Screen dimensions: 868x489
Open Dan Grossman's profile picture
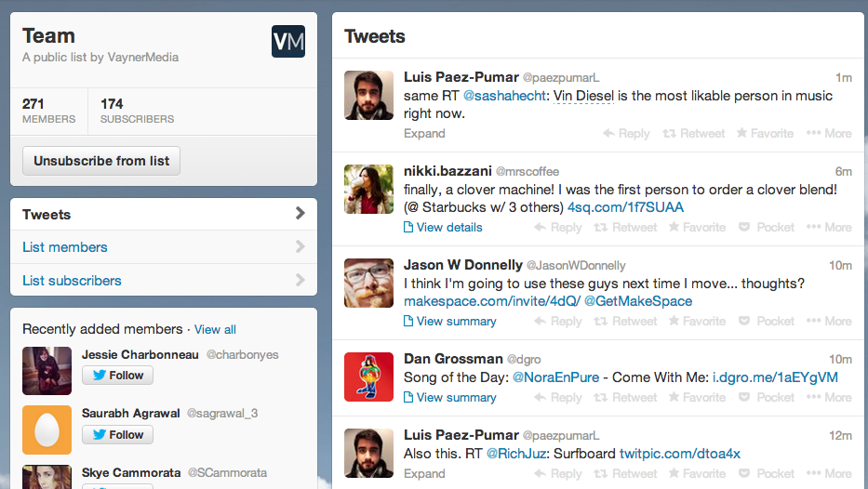tap(368, 377)
